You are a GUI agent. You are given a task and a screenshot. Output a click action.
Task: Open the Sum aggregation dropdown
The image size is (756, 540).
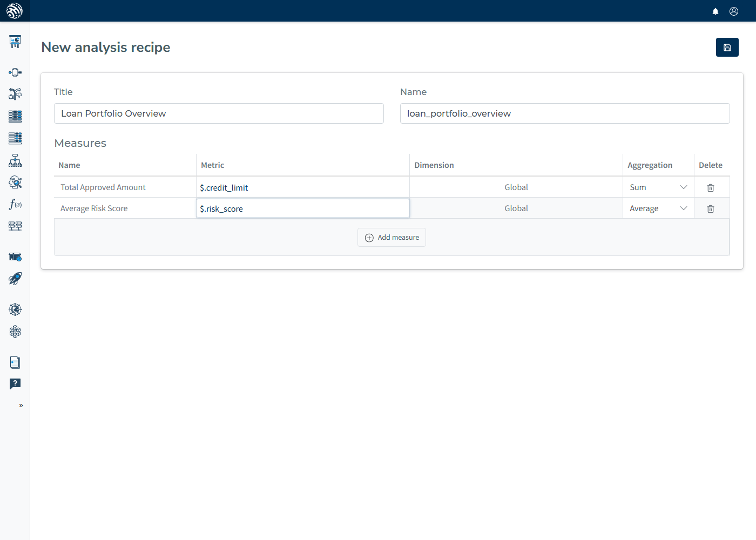(658, 187)
